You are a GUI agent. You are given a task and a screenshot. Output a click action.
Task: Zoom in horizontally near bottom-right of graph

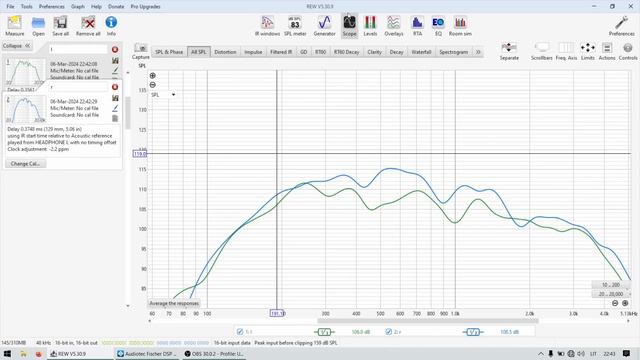click(x=625, y=303)
